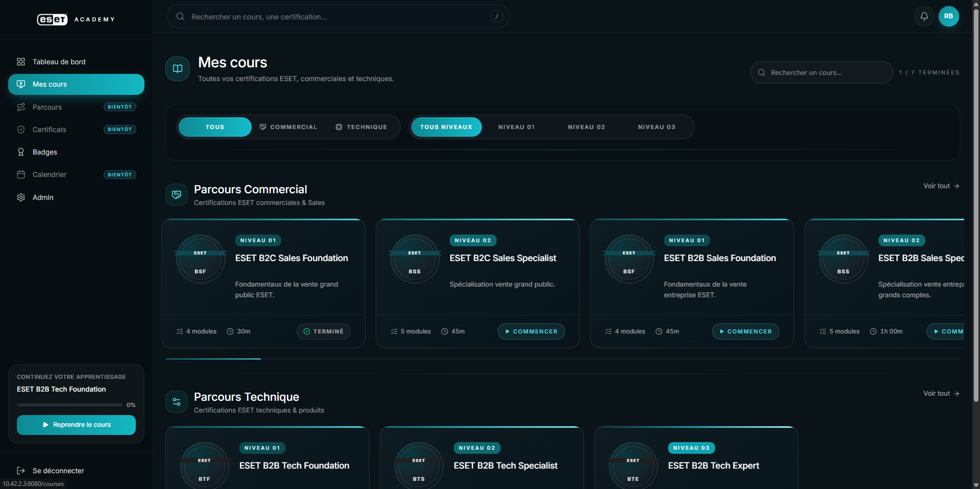Click the Calendrier calendar icon
Viewport: 980px width, 489px height.
[x=21, y=174]
